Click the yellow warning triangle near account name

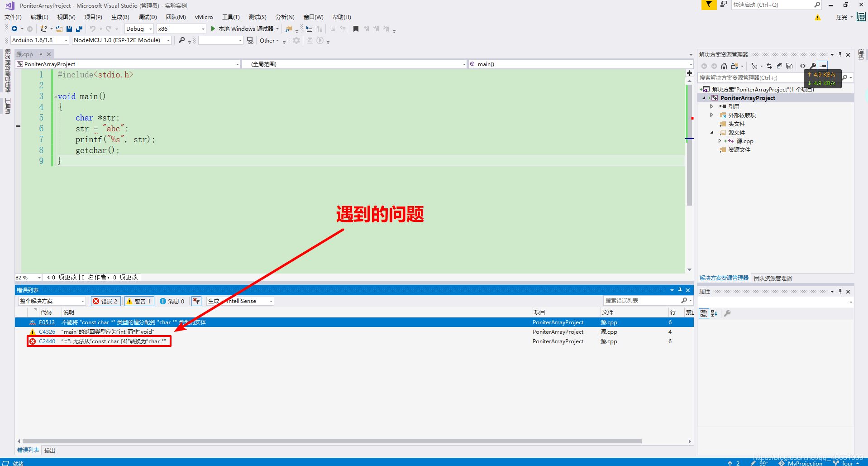818,18
